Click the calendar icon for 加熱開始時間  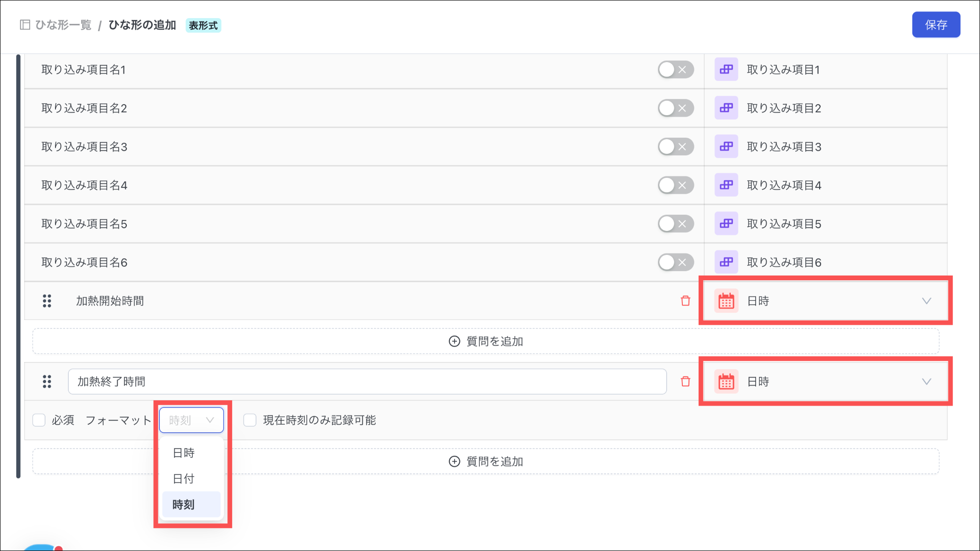726,301
